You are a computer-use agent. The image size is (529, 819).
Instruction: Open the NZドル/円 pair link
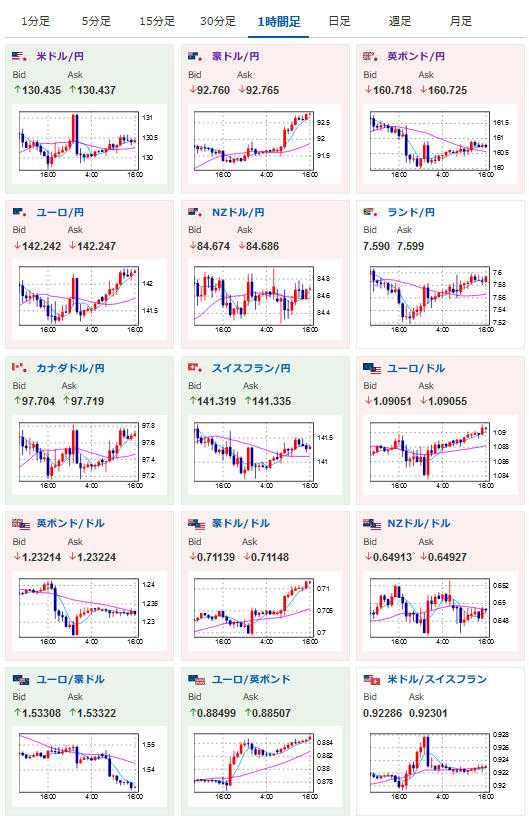[238, 212]
